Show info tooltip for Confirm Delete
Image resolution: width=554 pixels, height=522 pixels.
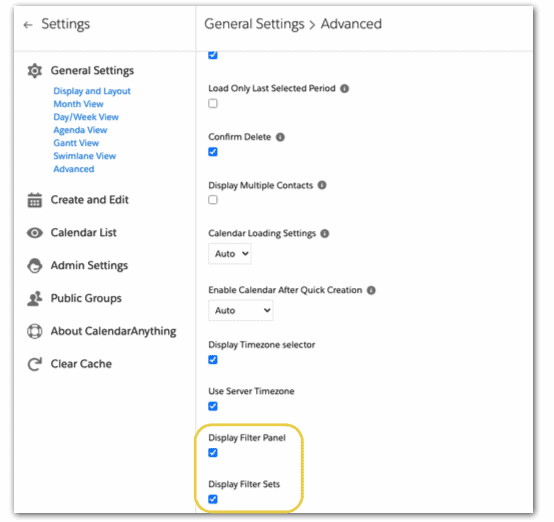280,137
